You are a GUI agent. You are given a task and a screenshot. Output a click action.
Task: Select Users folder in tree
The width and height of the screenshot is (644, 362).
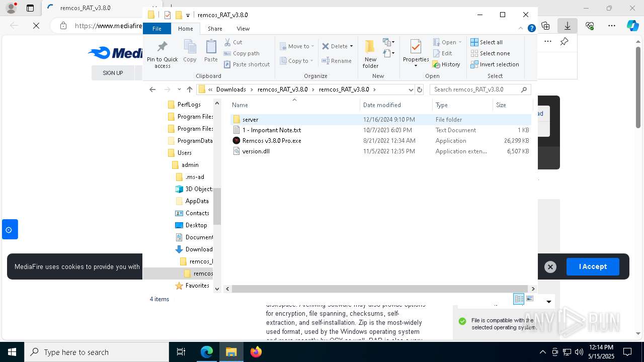[184, 153]
